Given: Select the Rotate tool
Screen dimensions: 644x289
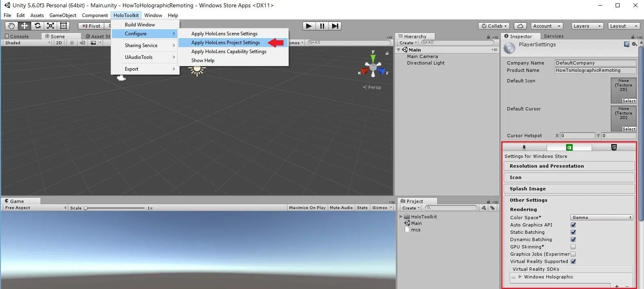Looking at the screenshot, I should pos(37,26).
